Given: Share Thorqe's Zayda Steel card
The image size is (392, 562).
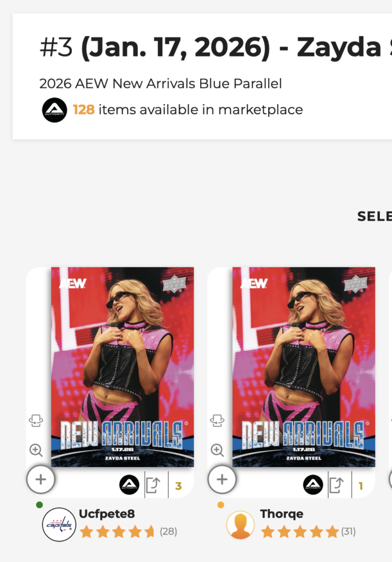Looking at the screenshot, I should point(337,485).
